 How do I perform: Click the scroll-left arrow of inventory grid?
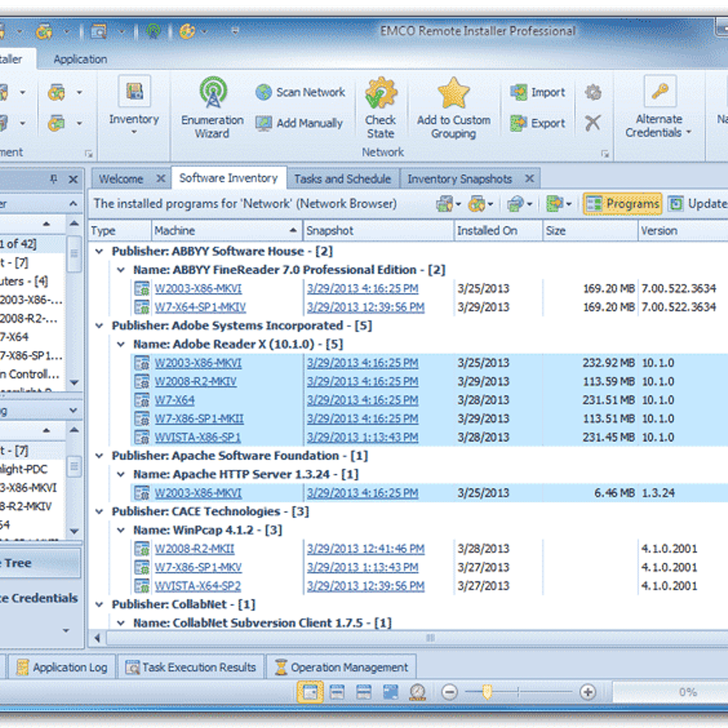(x=97, y=638)
